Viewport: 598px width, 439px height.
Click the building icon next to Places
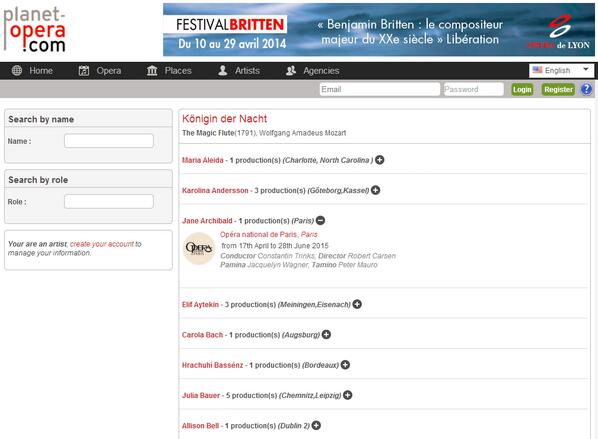(x=152, y=71)
